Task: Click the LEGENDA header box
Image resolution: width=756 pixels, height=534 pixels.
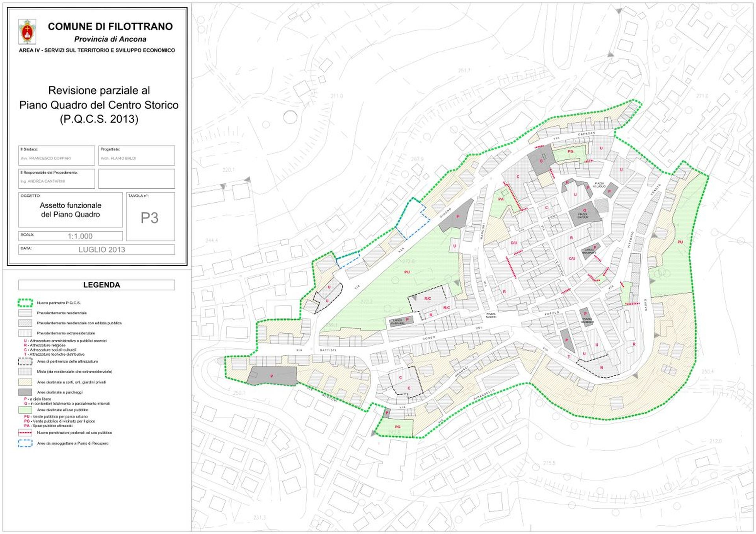Action: pos(97,285)
